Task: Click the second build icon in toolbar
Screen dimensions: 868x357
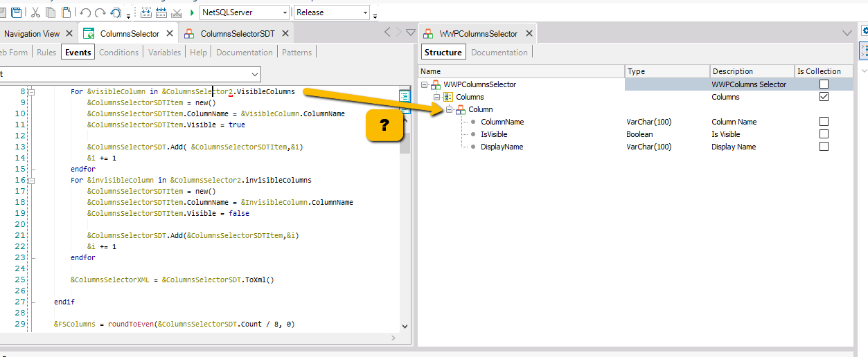Action: click(161, 12)
